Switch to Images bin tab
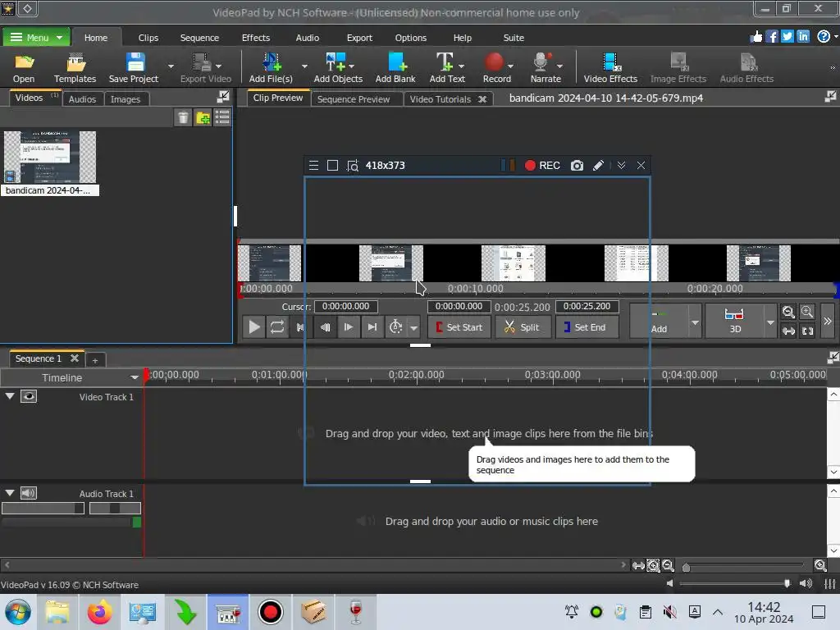 point(126,99)
